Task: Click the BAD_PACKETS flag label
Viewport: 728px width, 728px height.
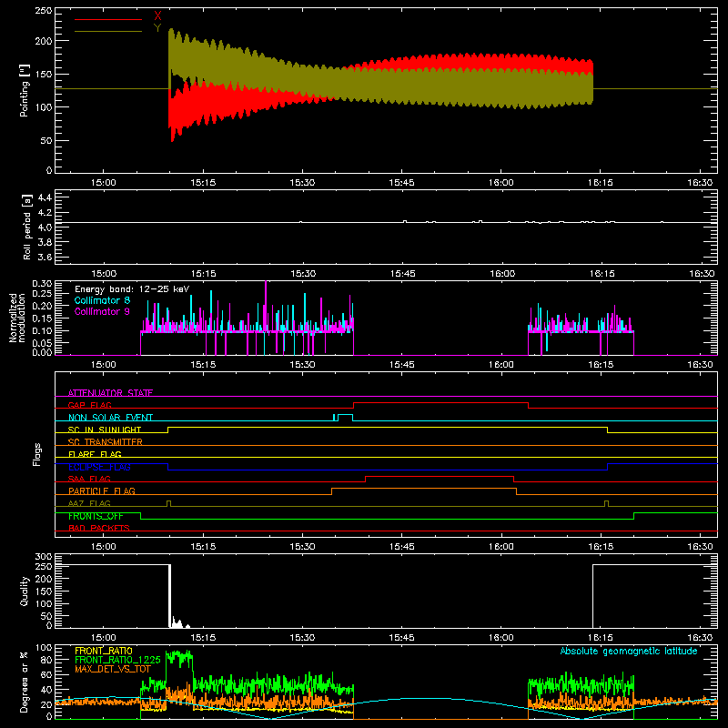Action: tap(99, 528)
